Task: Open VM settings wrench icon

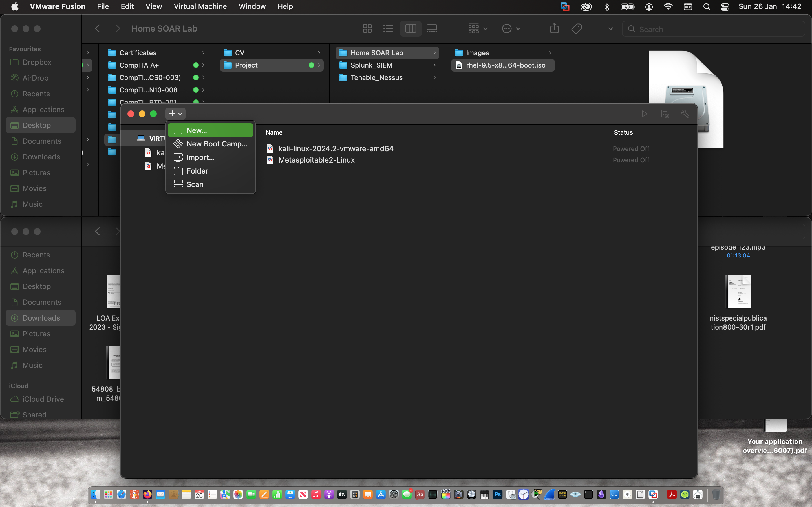Action: pos(685,114)
